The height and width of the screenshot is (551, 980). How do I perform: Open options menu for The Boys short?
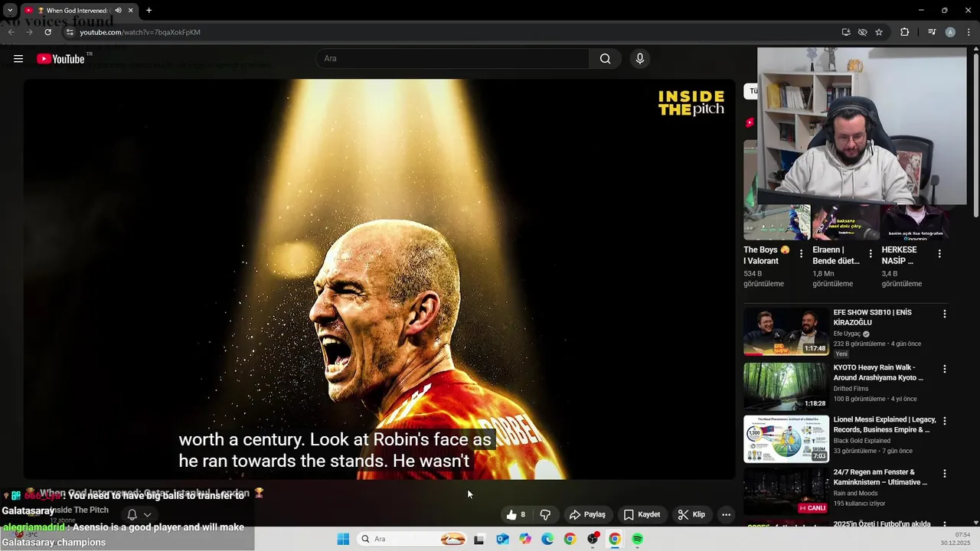click(x=801, y=253)
